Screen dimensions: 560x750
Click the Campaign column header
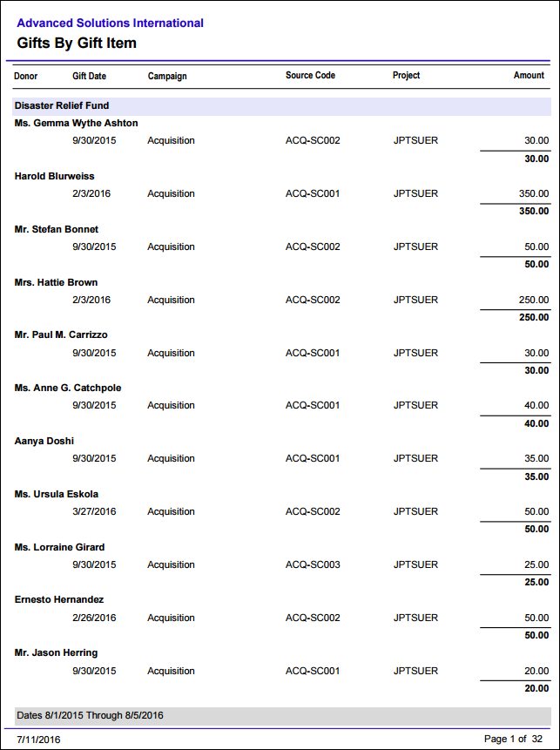(x=167, y=76)
